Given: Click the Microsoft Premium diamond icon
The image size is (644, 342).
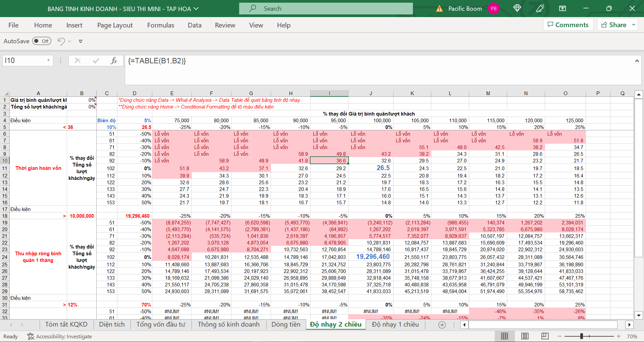Looking at the screenshot, I should 517,8.
